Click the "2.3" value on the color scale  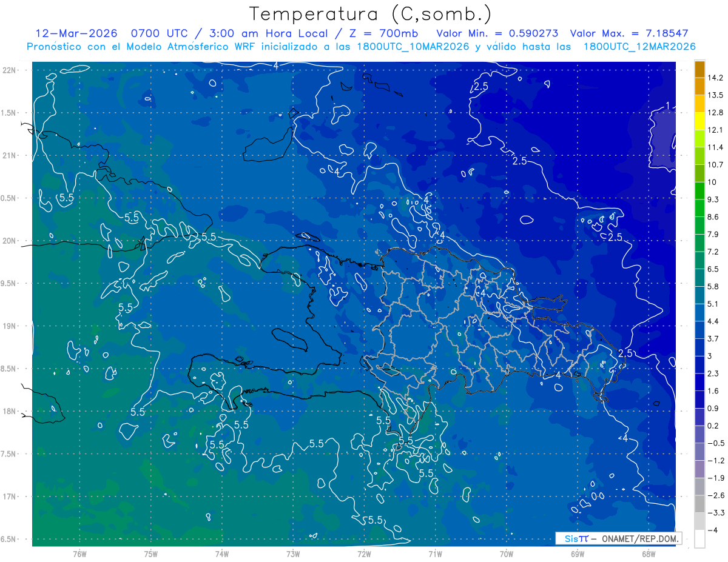click(714, 373)
